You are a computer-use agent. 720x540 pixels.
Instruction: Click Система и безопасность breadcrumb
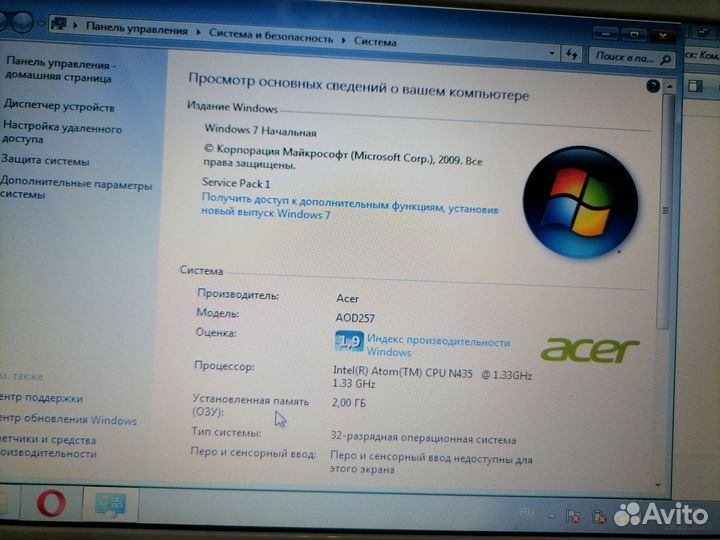pyautogui.click(x=271, y=36)
